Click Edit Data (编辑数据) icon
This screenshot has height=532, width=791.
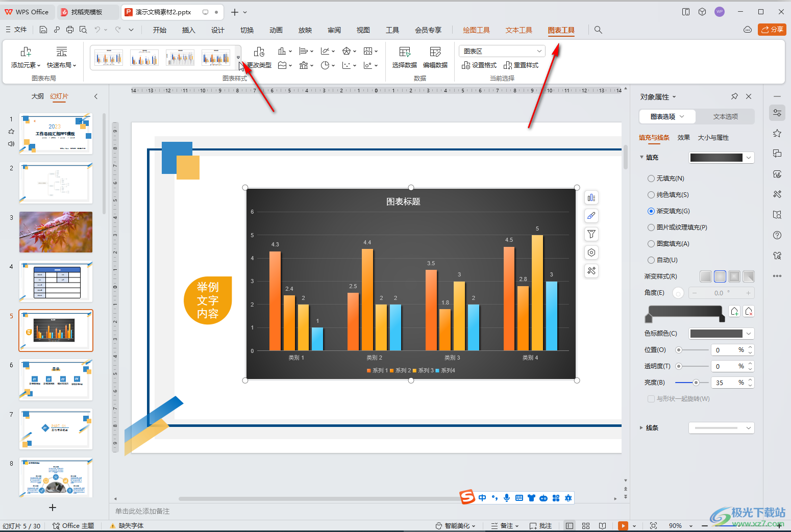pos(435,52)
